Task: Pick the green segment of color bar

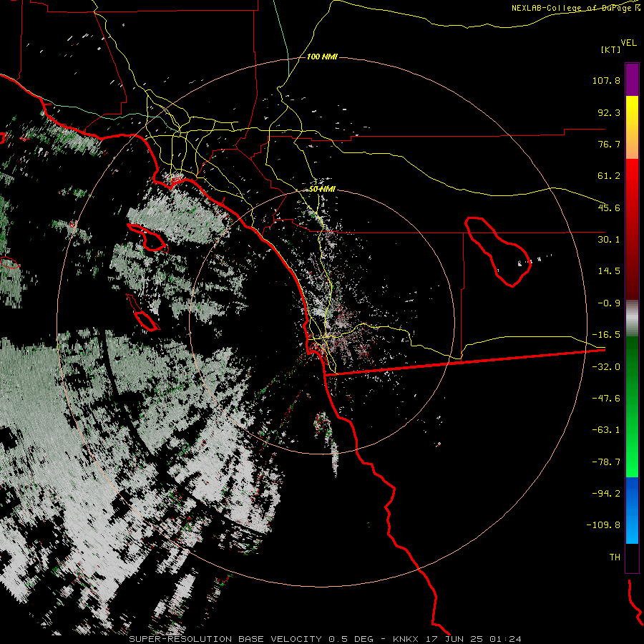Action: point(632,406)
